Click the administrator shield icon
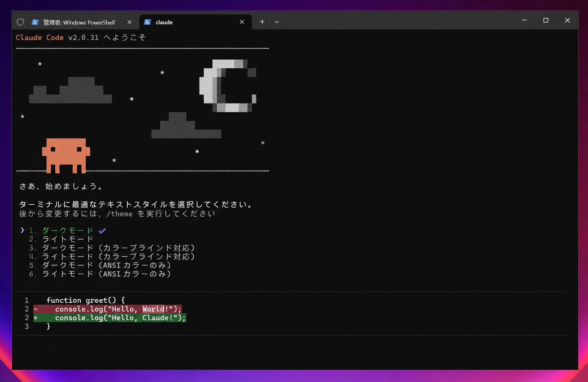Viewport: 588px width, 382px height. [20, 22]
